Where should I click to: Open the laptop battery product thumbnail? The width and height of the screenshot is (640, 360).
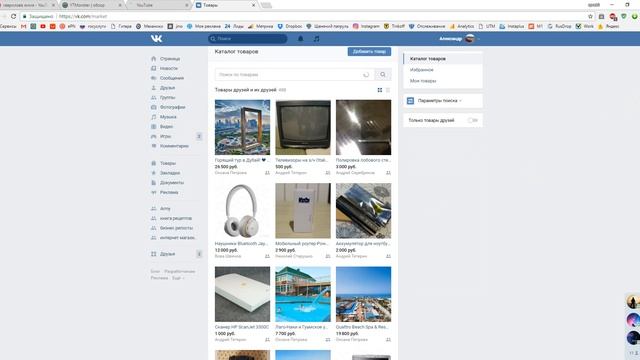[363, 211]
